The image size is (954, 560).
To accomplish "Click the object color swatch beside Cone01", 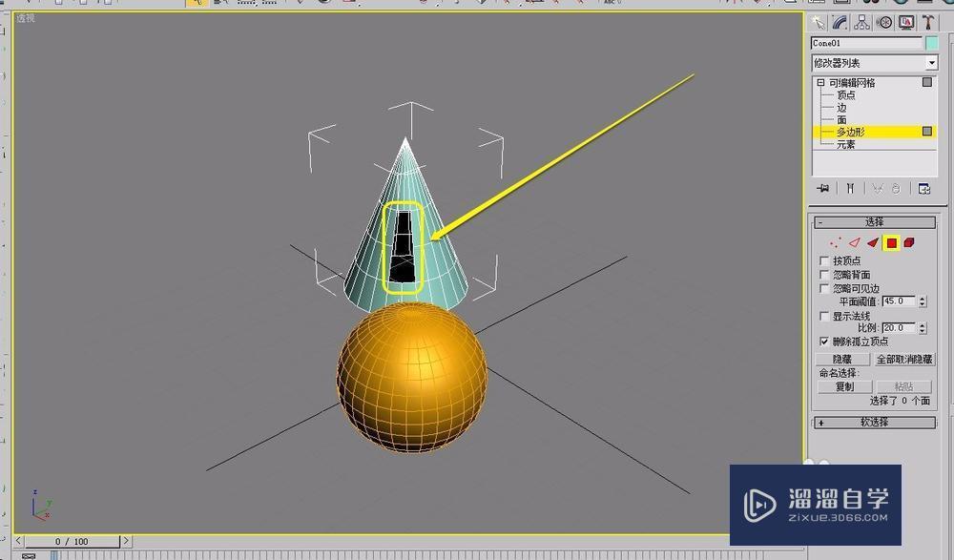I will [931, 43].
